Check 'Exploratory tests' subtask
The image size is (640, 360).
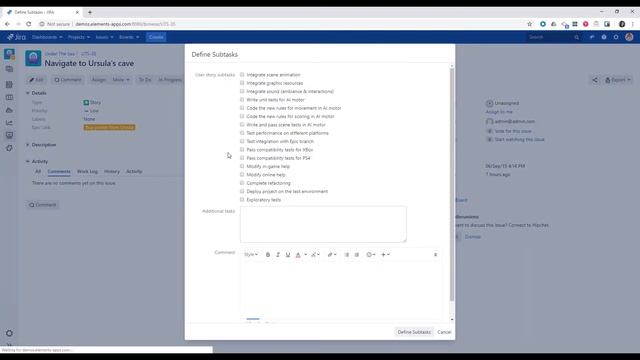coord(242,200)
